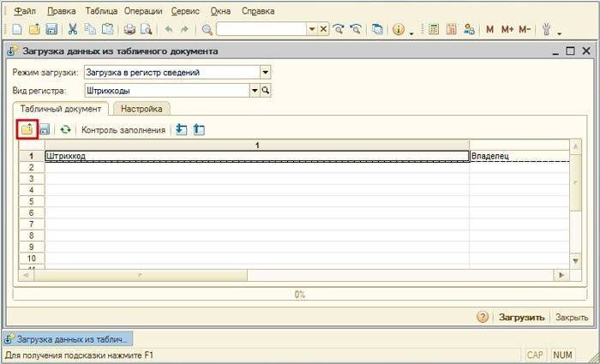
Task: Select row header 5
Action: click(x=32, y=201)
